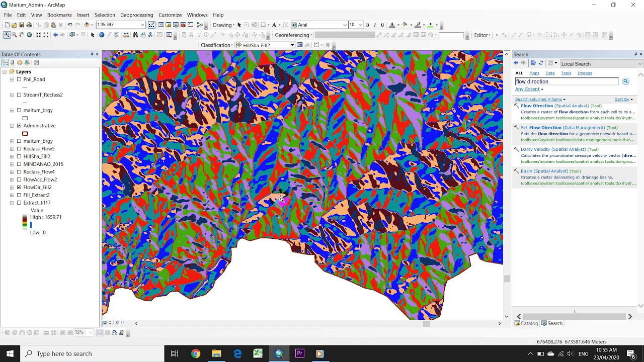Click the Full Extent globe icon
The width and height of the screenshot is (644, 362).
[x=29, y=35]
